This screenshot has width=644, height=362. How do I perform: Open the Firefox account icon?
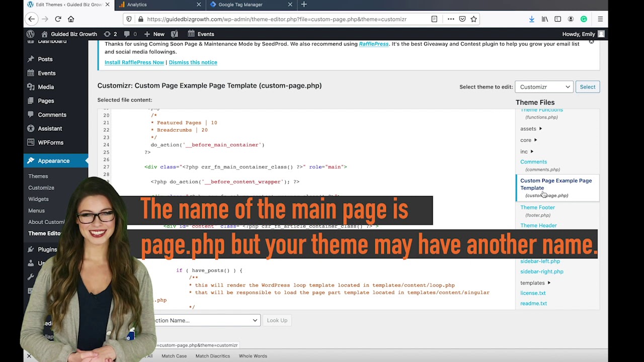[x=571, y=19]
